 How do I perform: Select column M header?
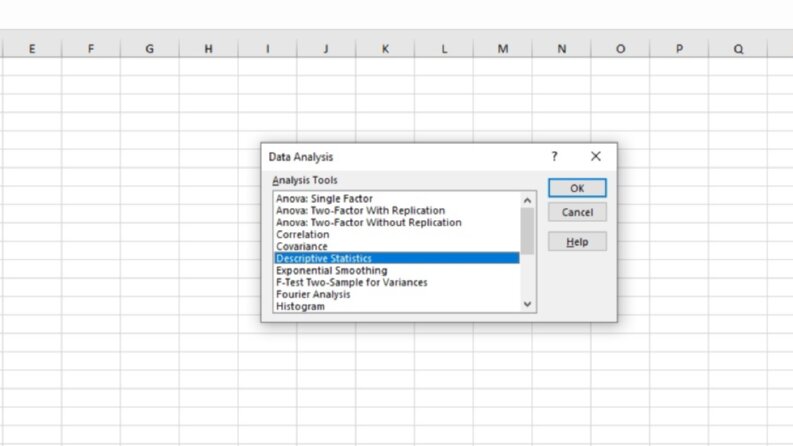click(x=503, y=49)
